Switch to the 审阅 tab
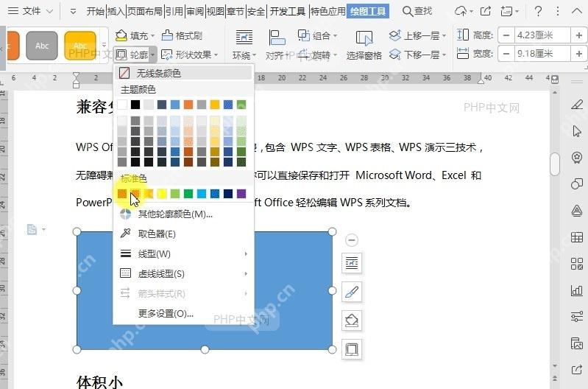Screen dimensions: 588x389 point(195,11)
